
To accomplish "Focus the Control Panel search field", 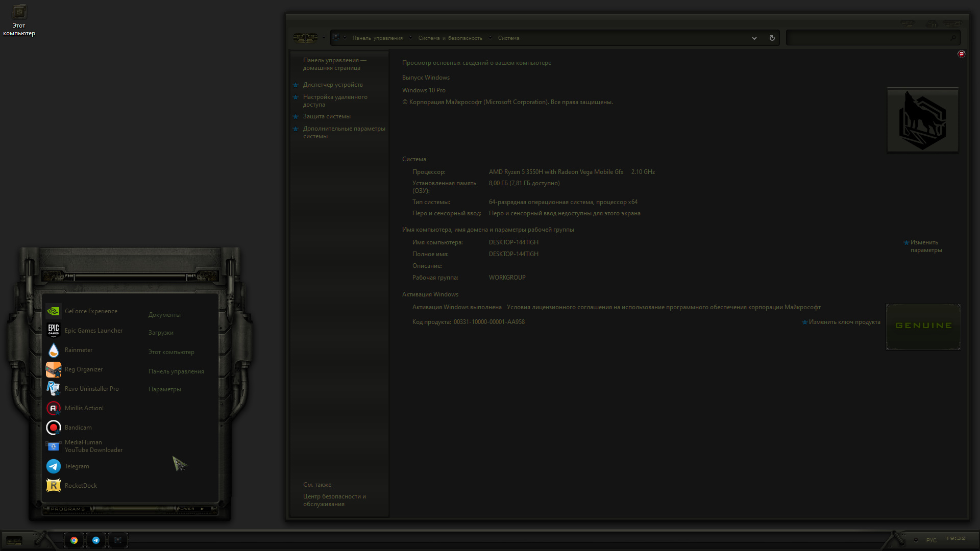I will point(873,38).
